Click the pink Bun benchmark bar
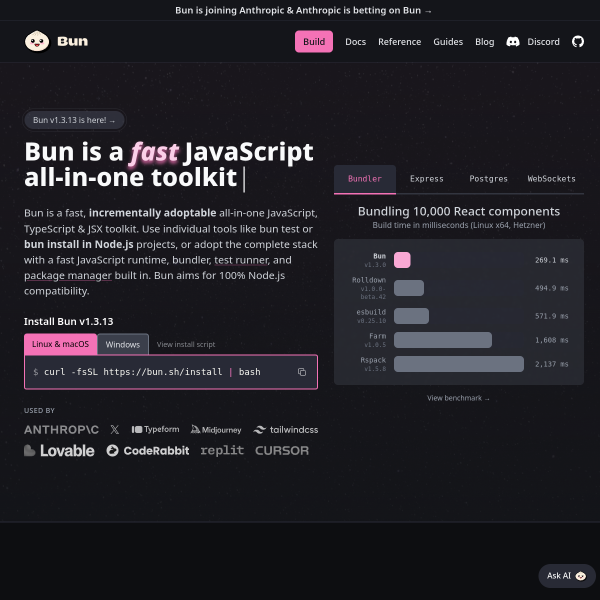The width and height of the screenshot is (600, 600). [402, 260]
